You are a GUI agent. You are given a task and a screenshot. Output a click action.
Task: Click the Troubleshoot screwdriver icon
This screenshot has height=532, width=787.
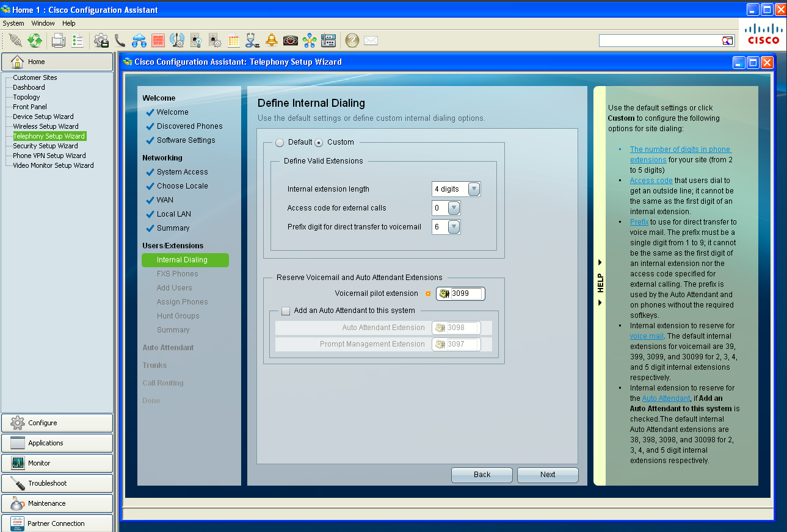click(18, 483)
